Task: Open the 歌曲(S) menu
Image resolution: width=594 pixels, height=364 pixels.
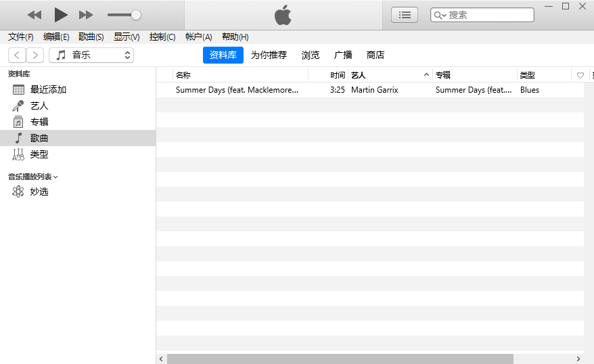Action: (x=91, y=37)
